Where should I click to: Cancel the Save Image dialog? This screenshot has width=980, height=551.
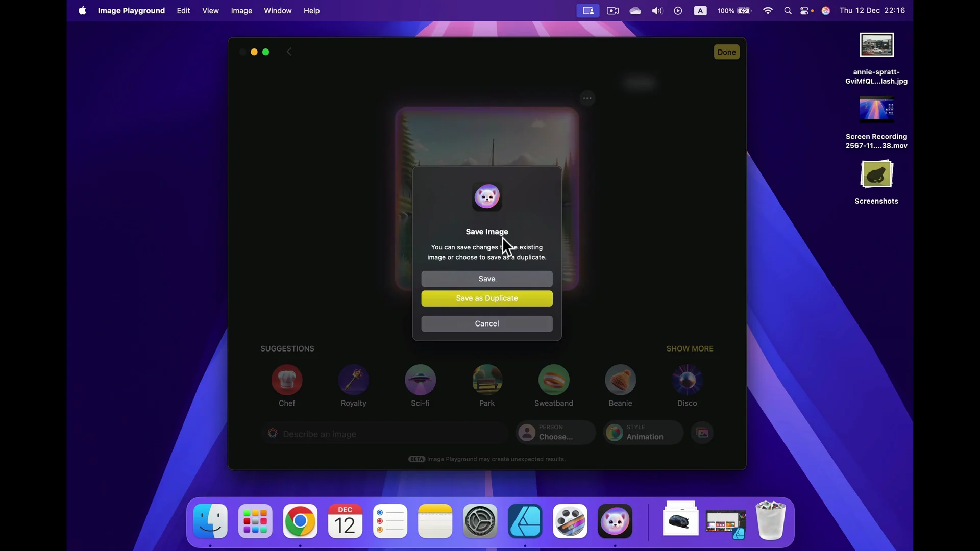tap(486, 323)
